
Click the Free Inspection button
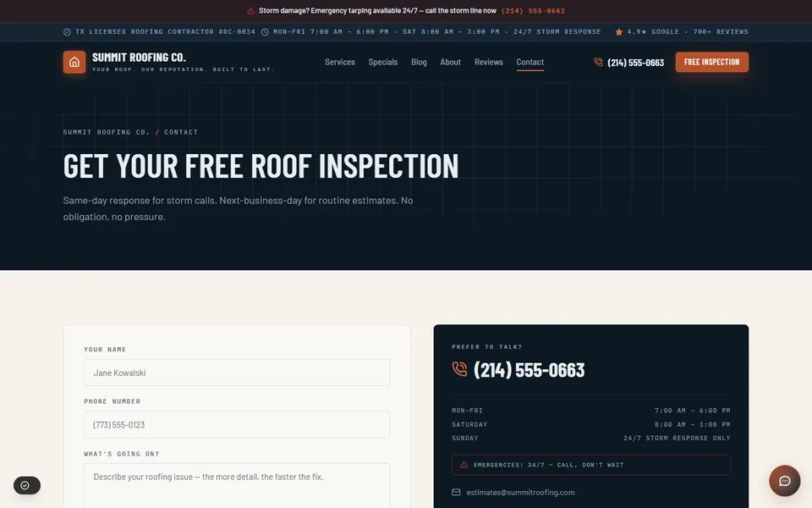pos(711,62)
